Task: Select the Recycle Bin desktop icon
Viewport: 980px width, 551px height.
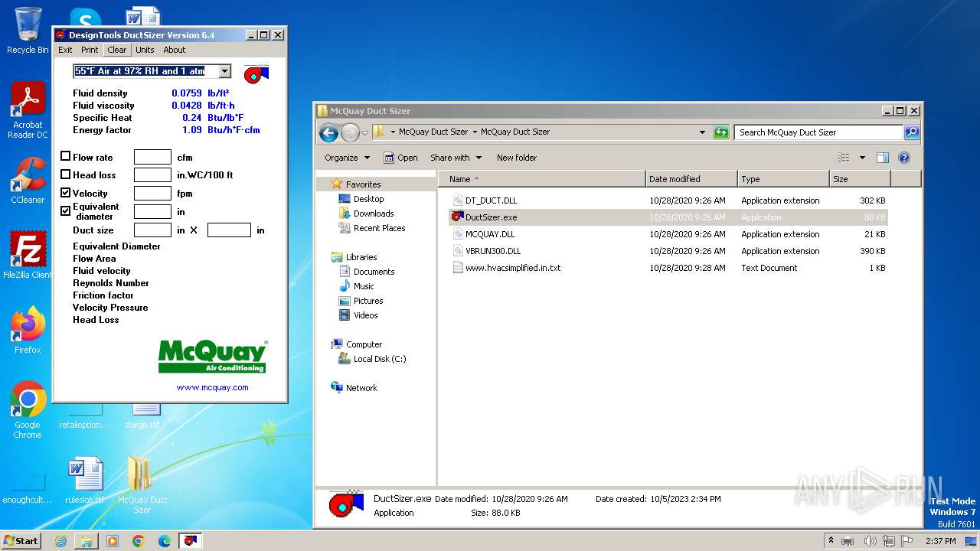Action: (x=28, y=31)
